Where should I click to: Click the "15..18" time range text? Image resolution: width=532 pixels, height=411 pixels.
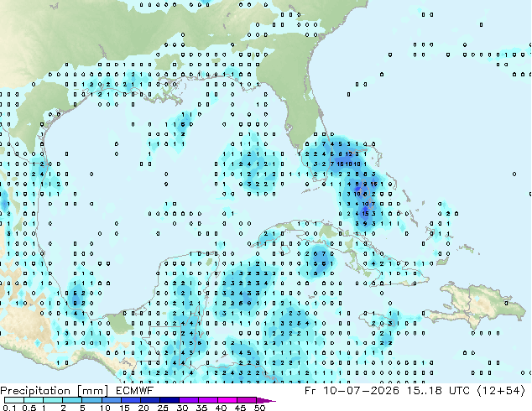point(424,391)
